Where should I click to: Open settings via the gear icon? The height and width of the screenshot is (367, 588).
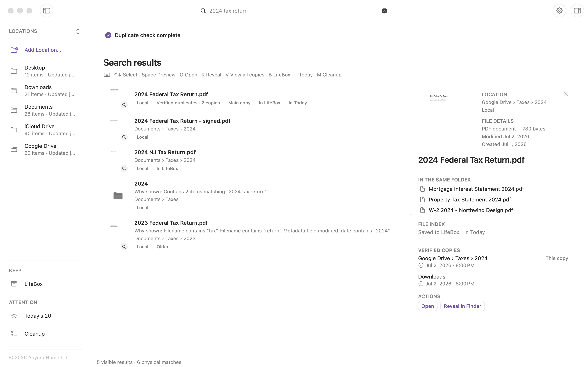pos(559,11)
